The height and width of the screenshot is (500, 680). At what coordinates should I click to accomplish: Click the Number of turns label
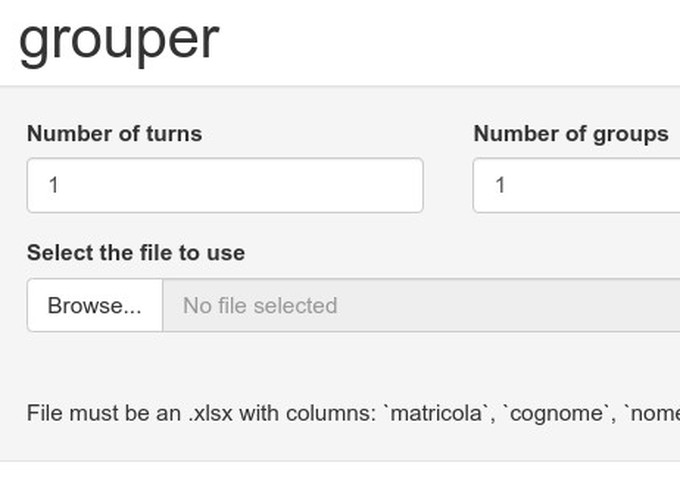[x=114, y=133]
